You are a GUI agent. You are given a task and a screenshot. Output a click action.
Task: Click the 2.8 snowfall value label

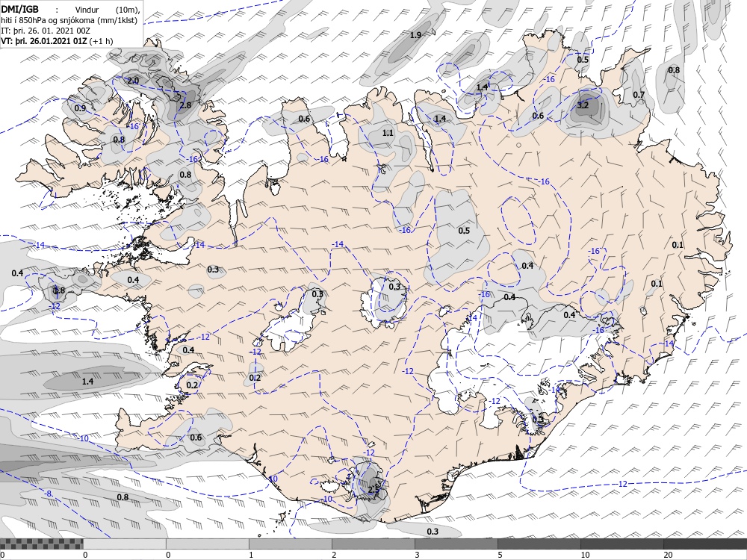(x=185, y=105)
